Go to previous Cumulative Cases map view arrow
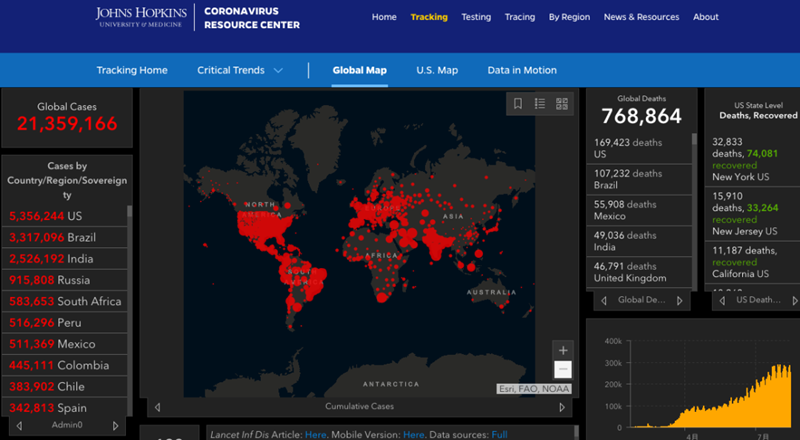Viewport: 800px width, 440px height. 158,407
